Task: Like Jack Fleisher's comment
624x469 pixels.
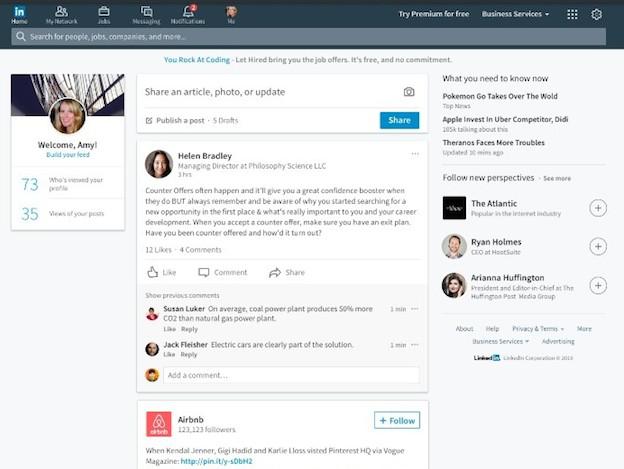Action: [x=169, y=354]
